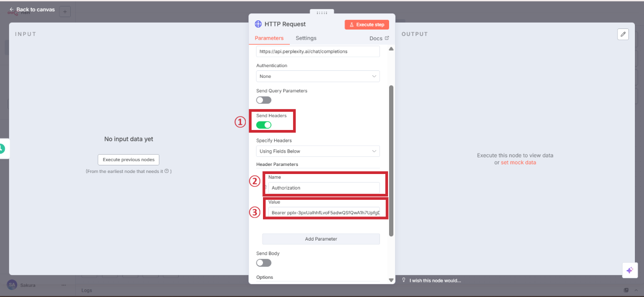Enable the Send Query Parameters toggle
644x297 pixels.
(264, 100)
